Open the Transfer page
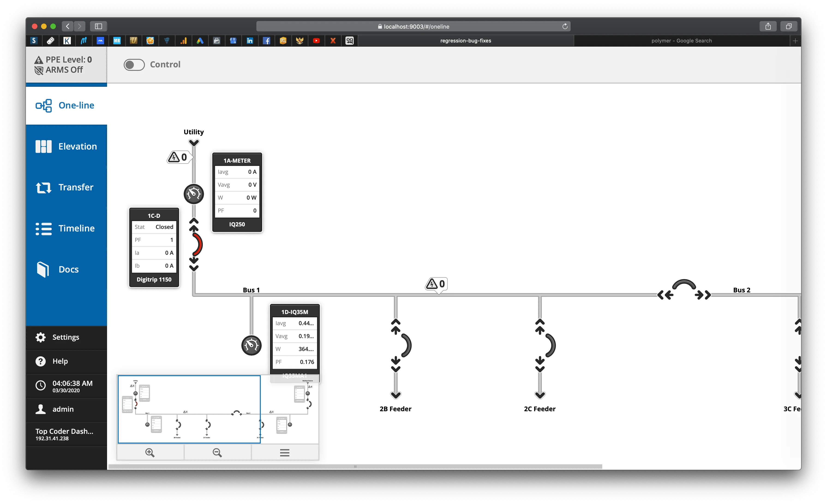Viewport: 827px width, 504px height. 66,187
